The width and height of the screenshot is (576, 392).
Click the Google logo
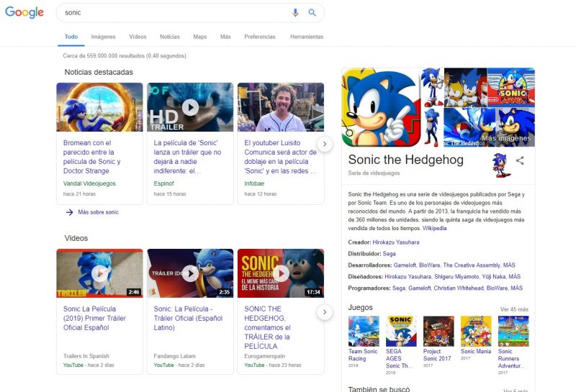pyautogui.click(x=24, y=13)
